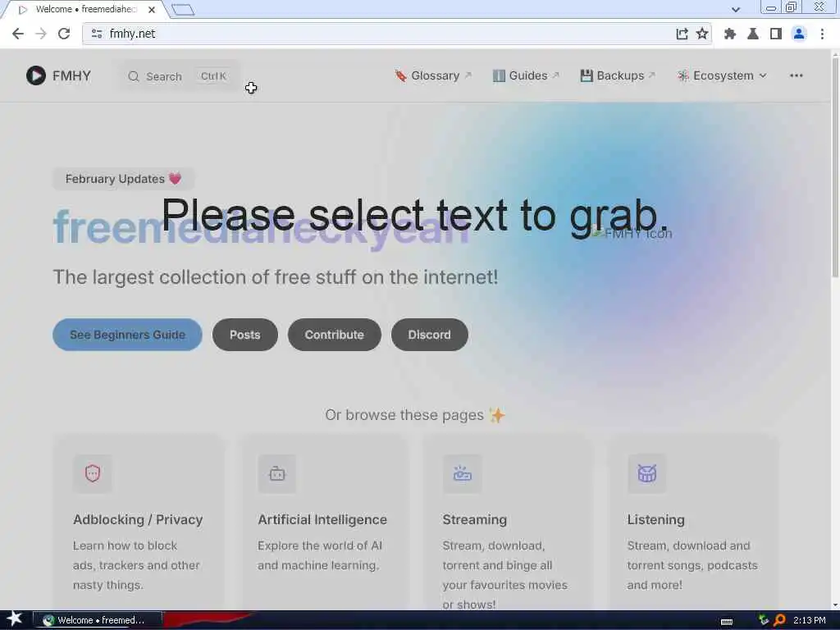Click the Adblocking / Privacy shield icon
The width and height of the screenshot is (840, 630).
coord(93,473)
